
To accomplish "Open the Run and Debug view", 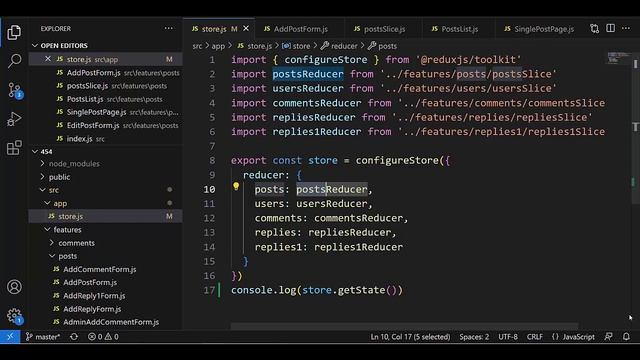I will point(14,119).
